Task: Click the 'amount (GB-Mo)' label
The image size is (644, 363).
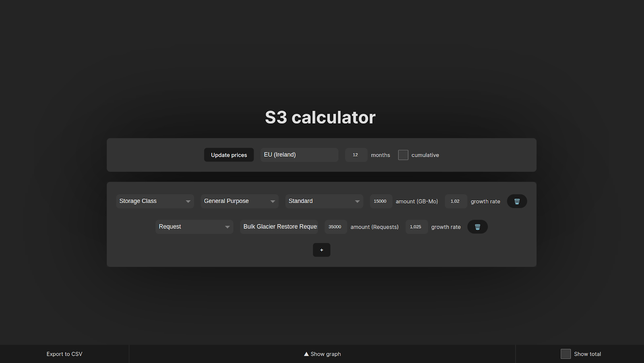Action: tap(417, 201)
